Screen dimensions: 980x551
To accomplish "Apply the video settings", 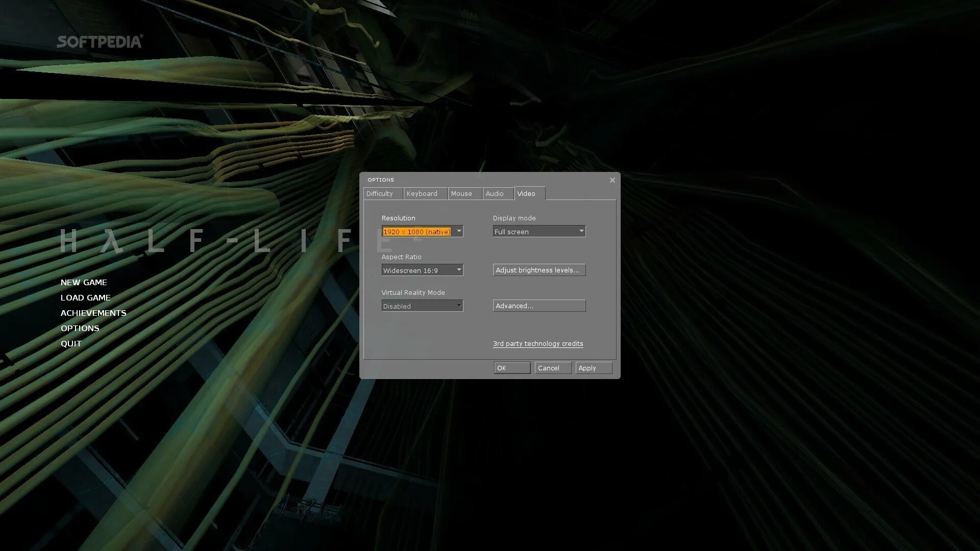I will [x=593, y=368].
